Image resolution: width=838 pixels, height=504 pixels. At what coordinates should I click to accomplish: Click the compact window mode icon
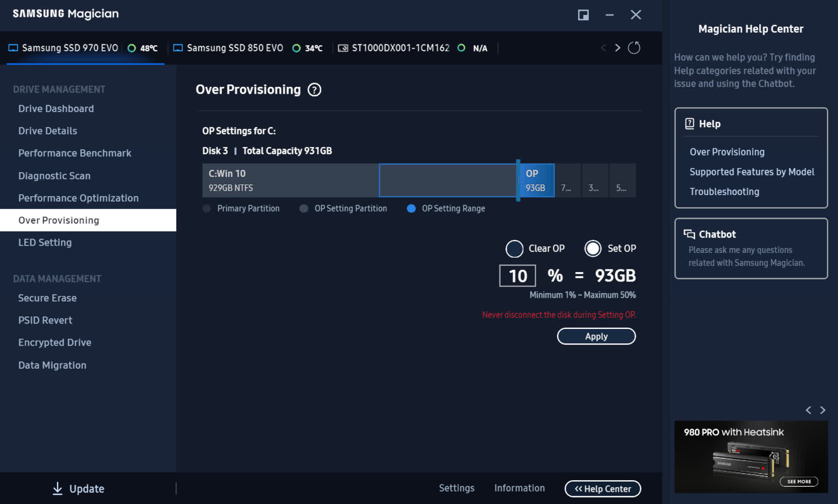pyautogui.click(x=583, y=15)
